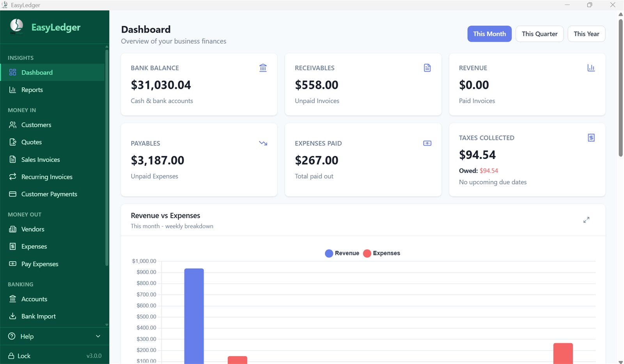This screenshot has height=364, width=624.
Task: Restore down the EasyLedger window
Action: pos(590,5)
